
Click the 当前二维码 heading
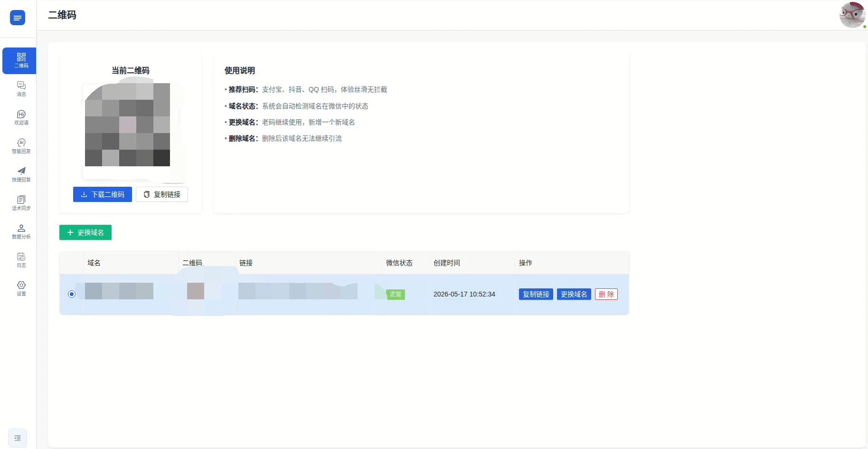[x=131, y=70]
